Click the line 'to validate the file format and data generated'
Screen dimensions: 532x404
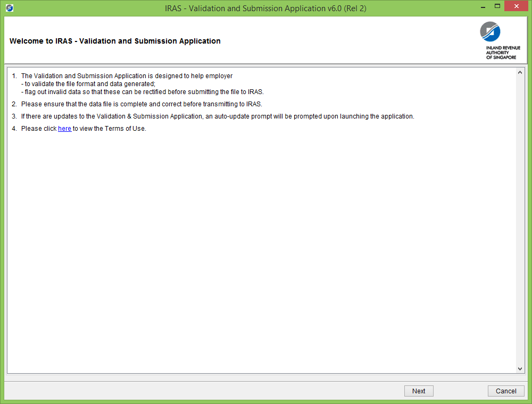[x=88, y=83]
